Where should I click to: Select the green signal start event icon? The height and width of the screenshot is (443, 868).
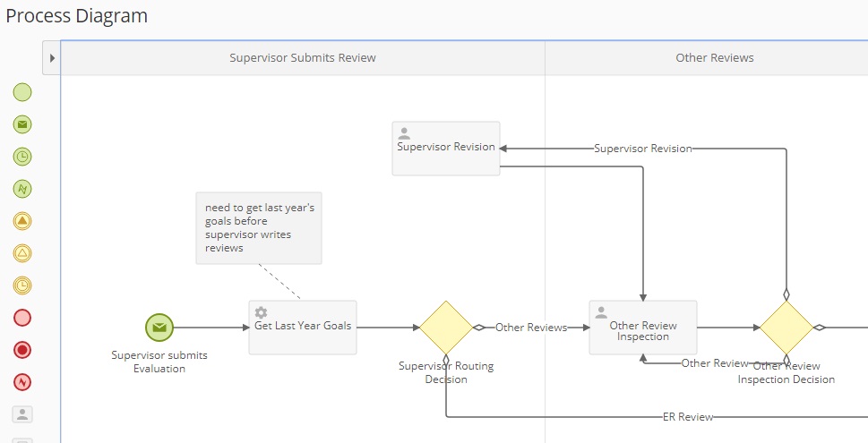[22, 189]
